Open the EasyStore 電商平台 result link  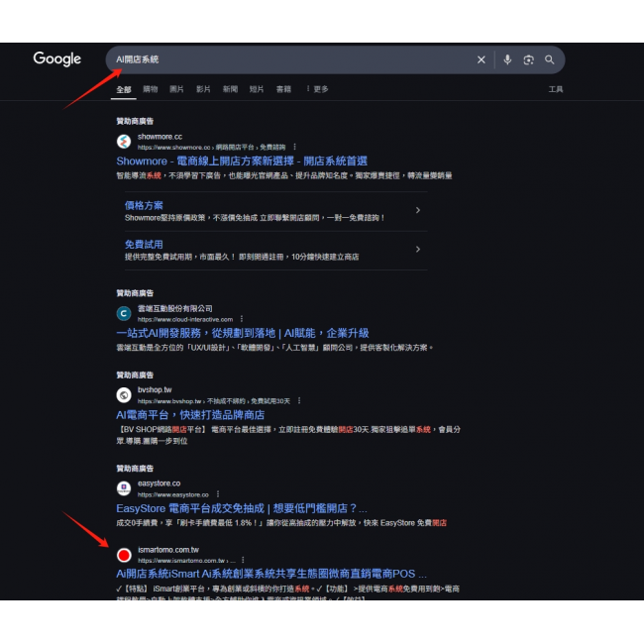click(x=241, y=507)
